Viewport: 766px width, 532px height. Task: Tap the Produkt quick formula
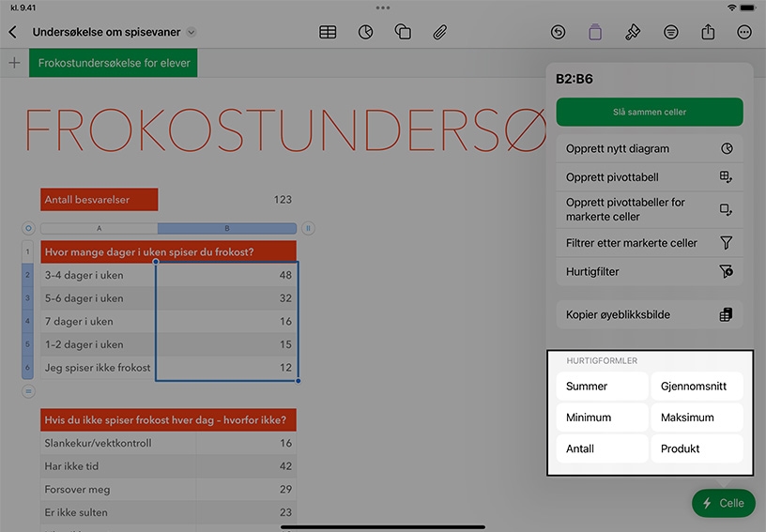[697, 449]
